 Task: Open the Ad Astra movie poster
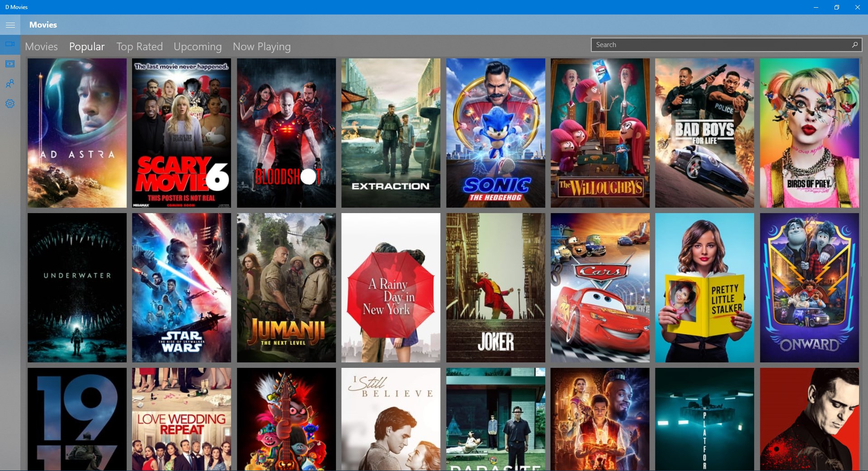[76, 133]
